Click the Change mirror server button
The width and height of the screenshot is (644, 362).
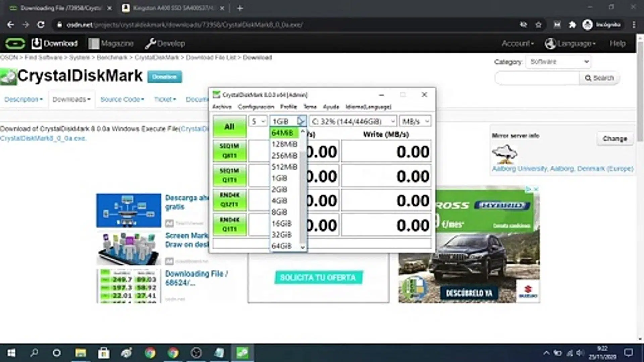pos(614,139)
